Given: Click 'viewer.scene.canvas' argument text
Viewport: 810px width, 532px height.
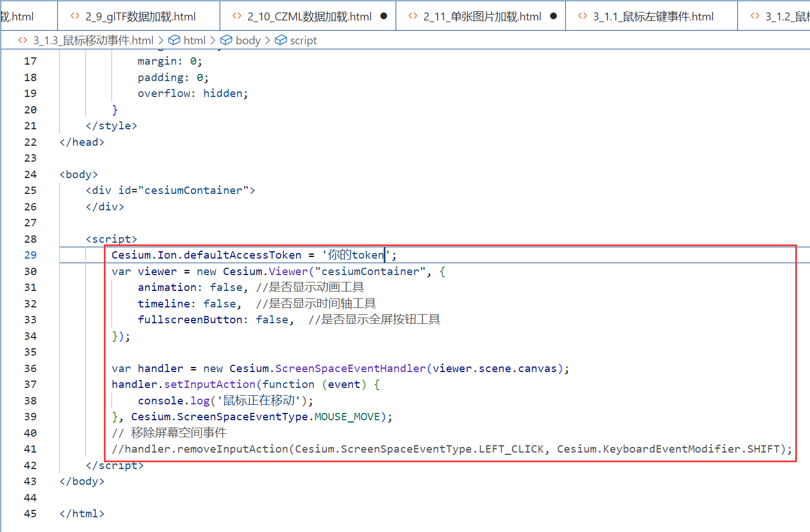Looking at the screenshot, I should tap(495, 368).
